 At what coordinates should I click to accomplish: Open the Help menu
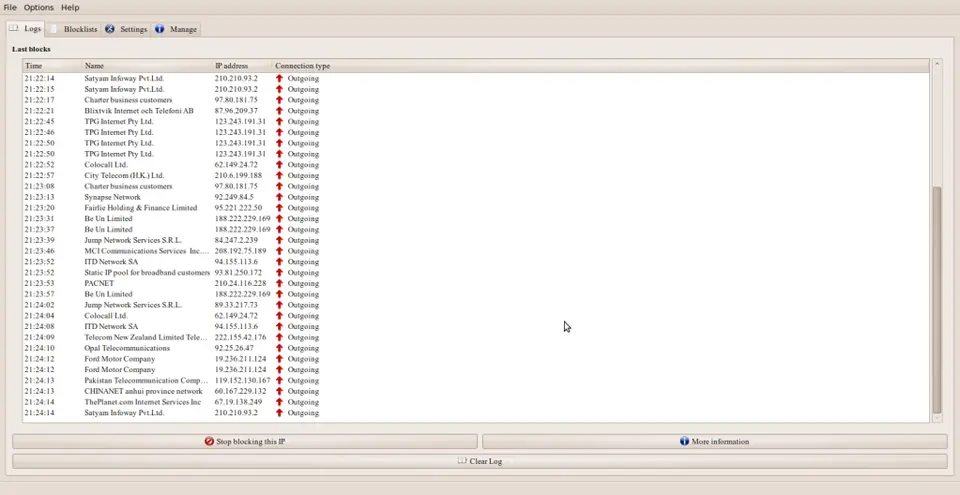[x=70, y=7]
